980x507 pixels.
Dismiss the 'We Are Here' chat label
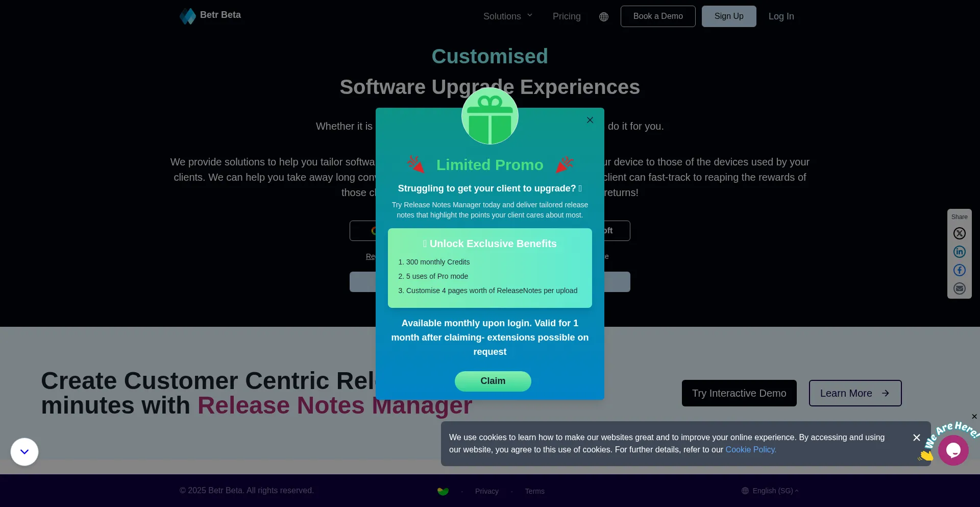[x=974, y=417]
